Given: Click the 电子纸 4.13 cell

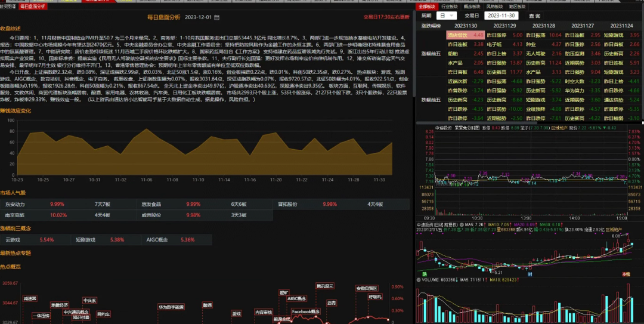Looking at the screenshot, I should coord(505,44).
